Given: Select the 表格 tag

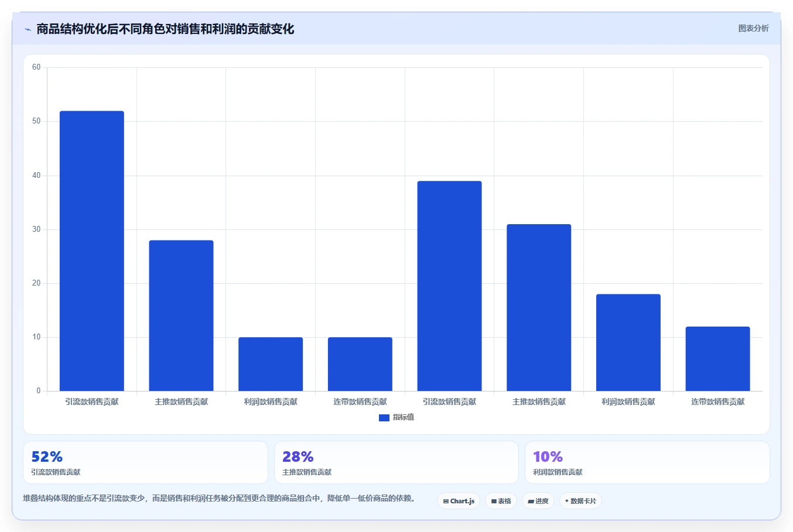Looking at the screenshot, I should coord(501,501).
